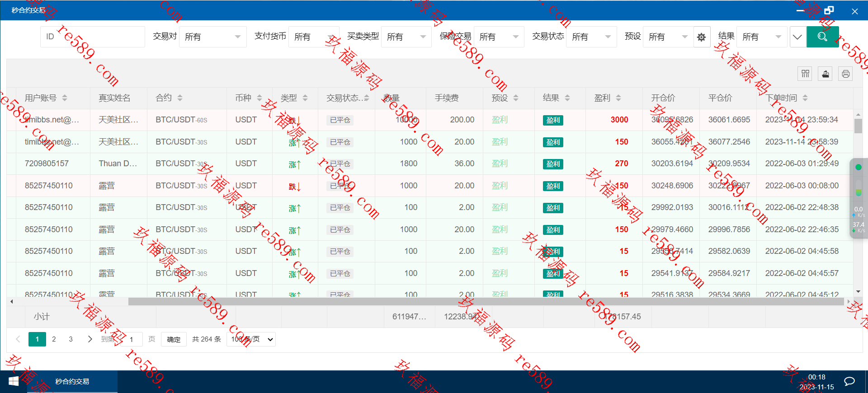Expand the filter chevron beside search button

click(797, 37)
